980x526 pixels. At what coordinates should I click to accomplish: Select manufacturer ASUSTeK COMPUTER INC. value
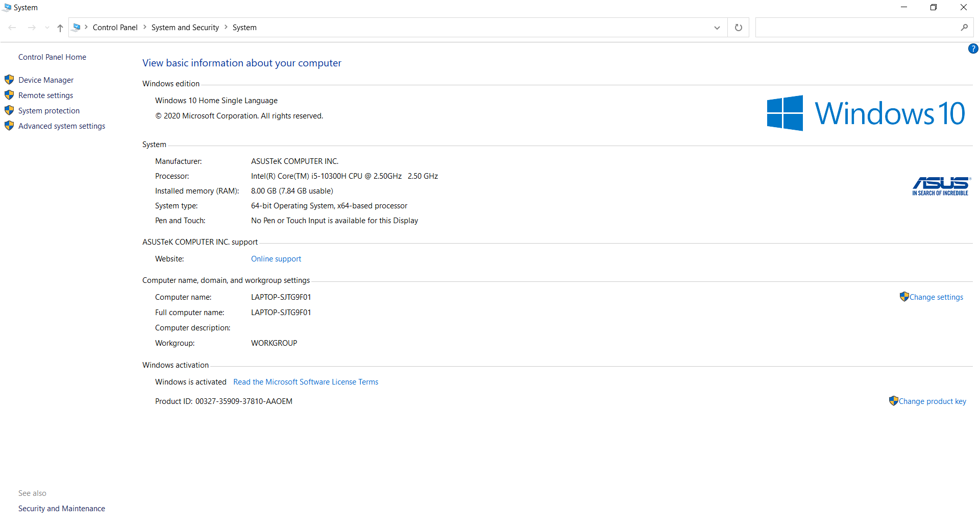(x=295, y=161)
